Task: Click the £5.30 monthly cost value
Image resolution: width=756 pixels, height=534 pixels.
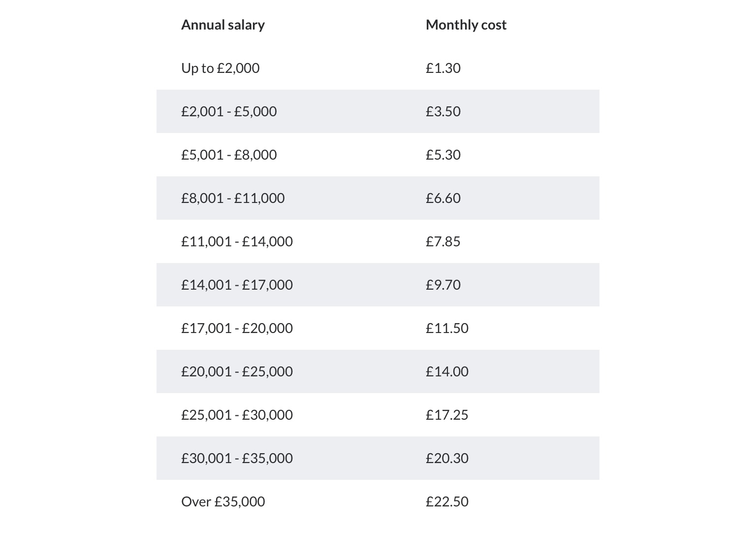Action: tap(443, 155)
